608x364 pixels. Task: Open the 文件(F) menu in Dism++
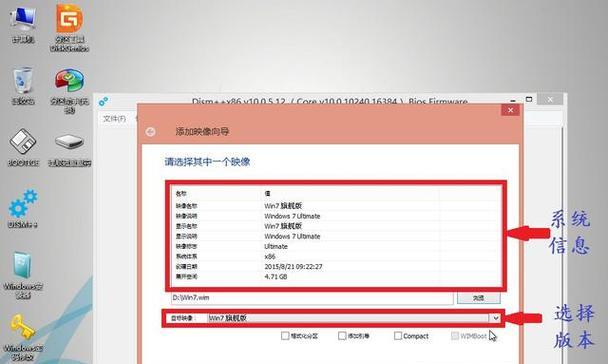click(114, 118)
